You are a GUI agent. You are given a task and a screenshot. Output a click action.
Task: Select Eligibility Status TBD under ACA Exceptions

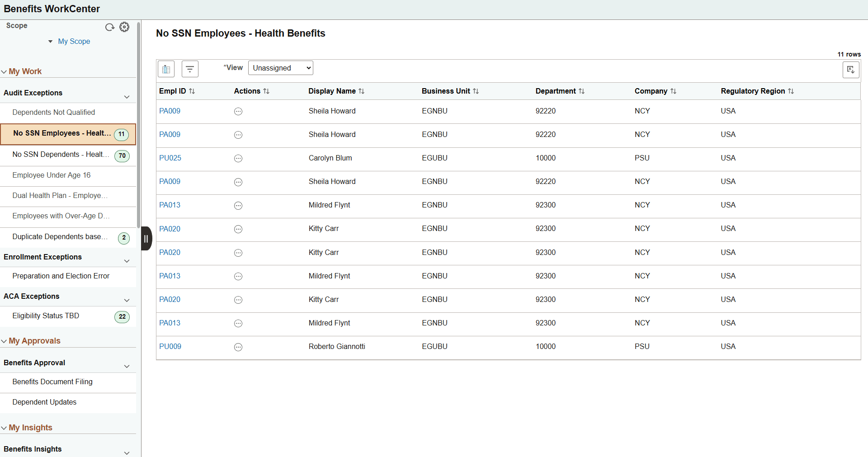pyautogui.click(x=46, y=316)
